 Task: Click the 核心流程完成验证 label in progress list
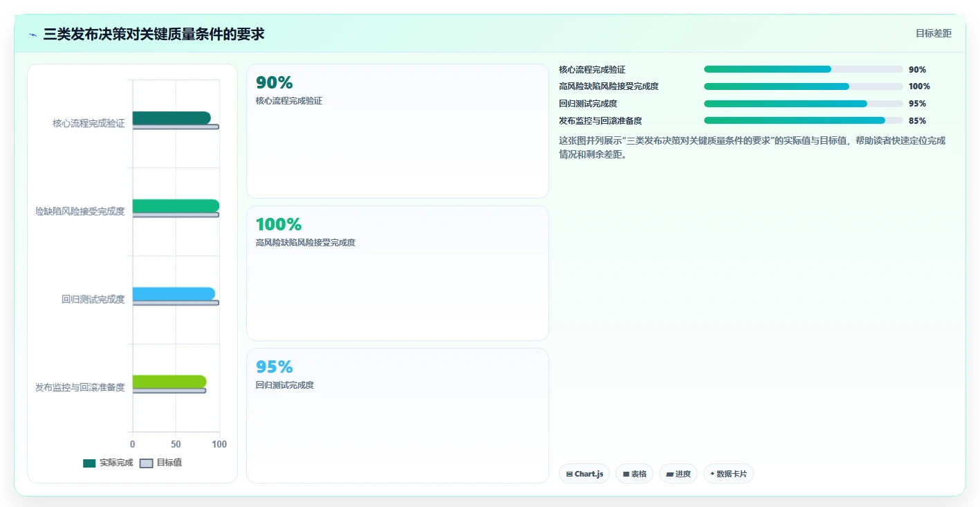[592, 69]
